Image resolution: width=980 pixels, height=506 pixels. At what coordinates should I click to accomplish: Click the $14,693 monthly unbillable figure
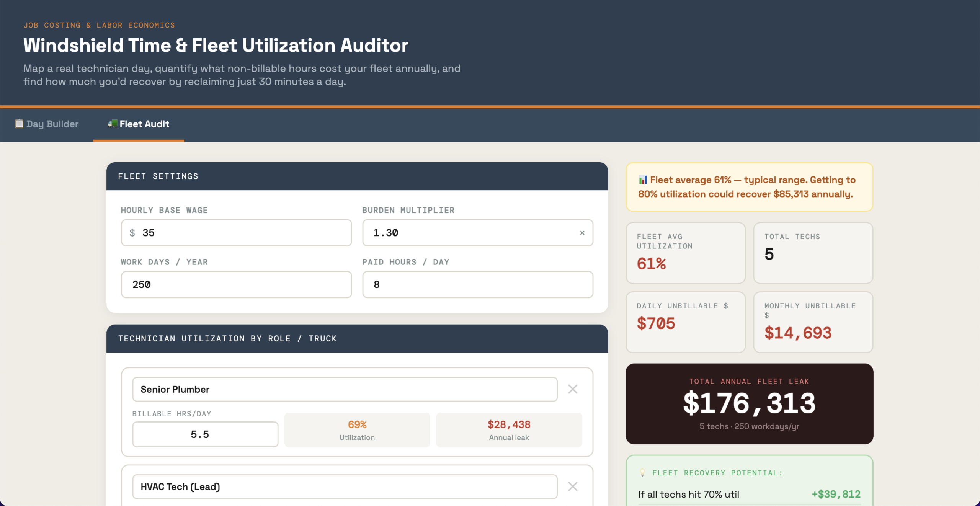[798, 333]
